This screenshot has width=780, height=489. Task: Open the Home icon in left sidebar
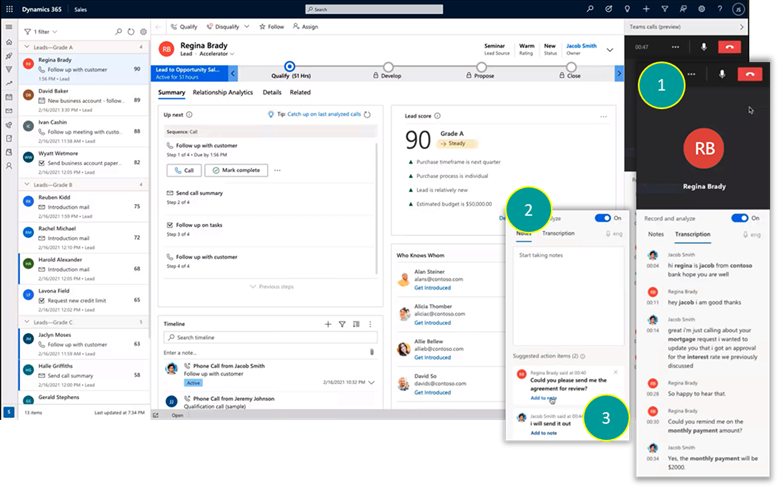9,41
